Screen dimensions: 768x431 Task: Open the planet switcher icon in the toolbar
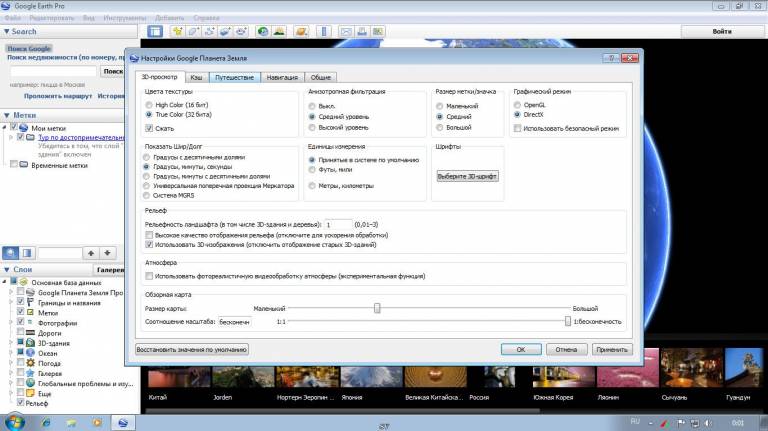[301, 31]
